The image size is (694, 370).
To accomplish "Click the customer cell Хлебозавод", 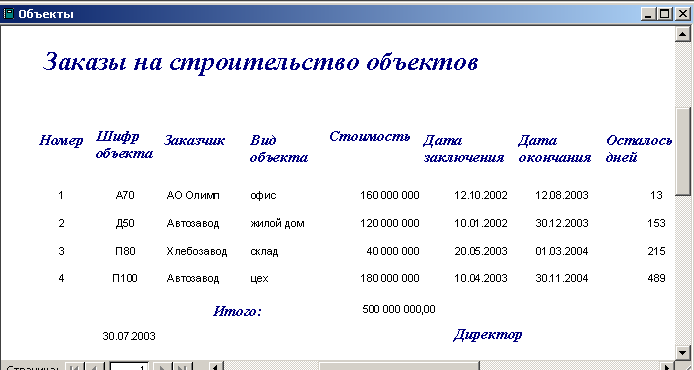I will point(197,251).
